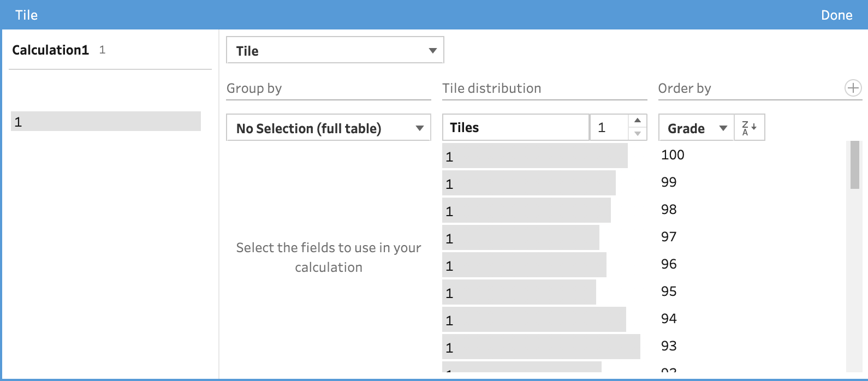This screenshot has width=868, height=381.
Task: Select the tile bar next to Grade 100
Action: click(534, 156)
